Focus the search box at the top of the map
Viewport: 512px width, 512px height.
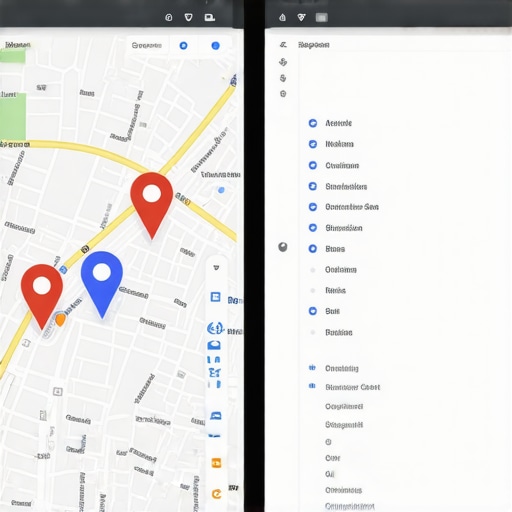coord(147,45)
